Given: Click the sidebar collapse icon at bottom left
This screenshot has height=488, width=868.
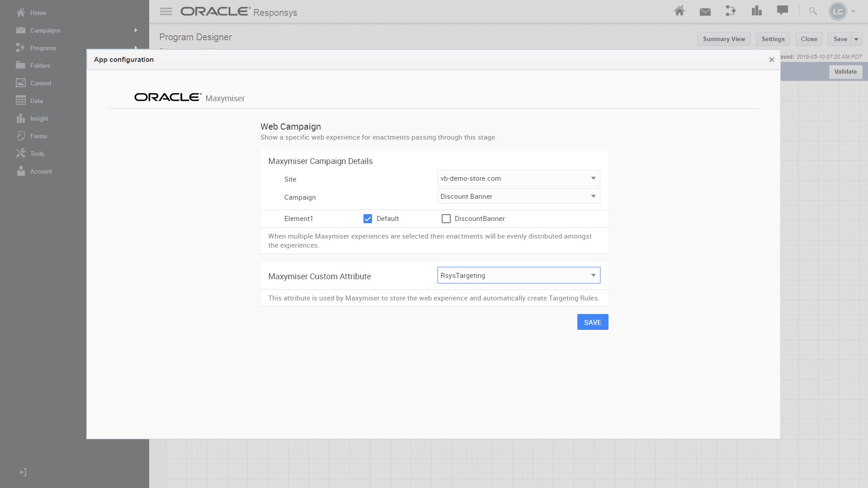Looking at the screenshot, I should pyautogui.click(x=23, y=472).
